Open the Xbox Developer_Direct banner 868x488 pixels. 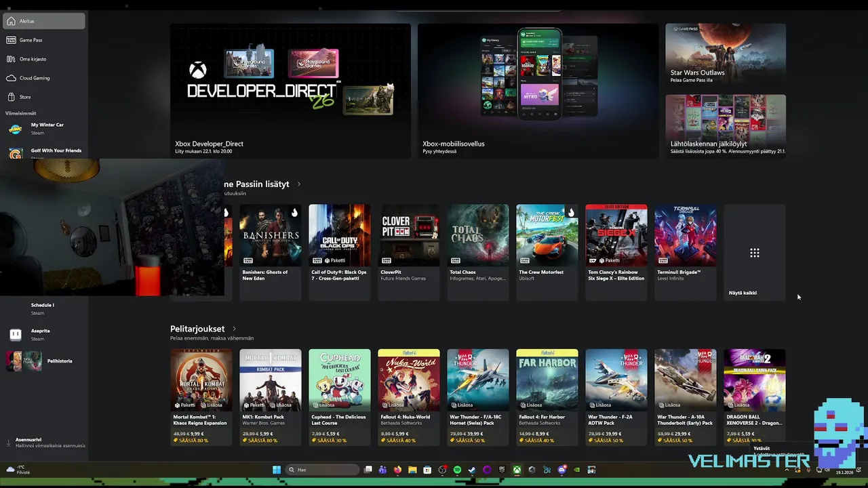290,91
